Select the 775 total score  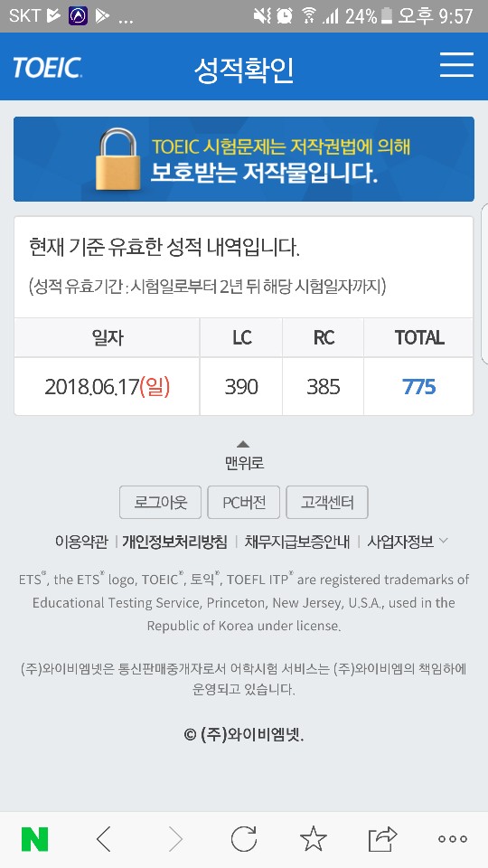tap(418, 386)
